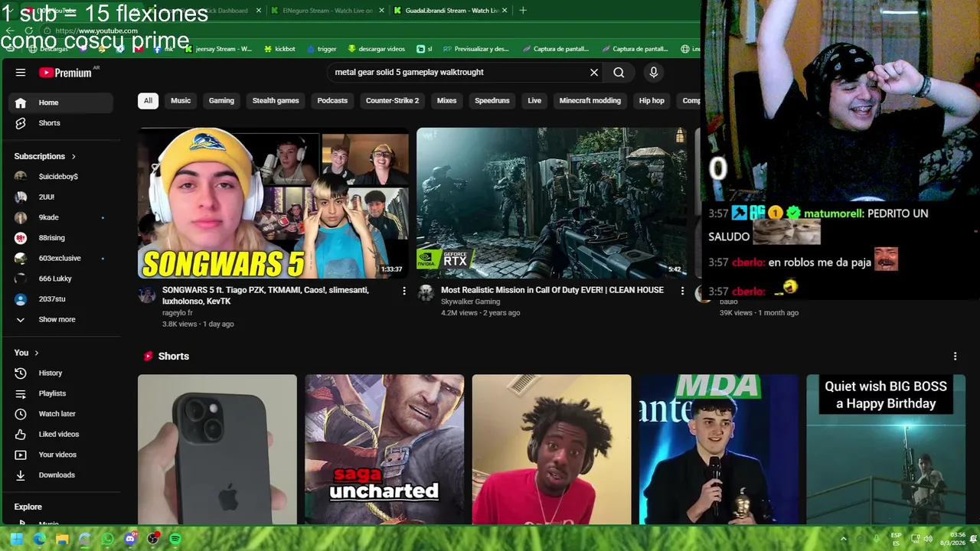
Task: Go to Home in the sidebar
Action: click(59, 103)
